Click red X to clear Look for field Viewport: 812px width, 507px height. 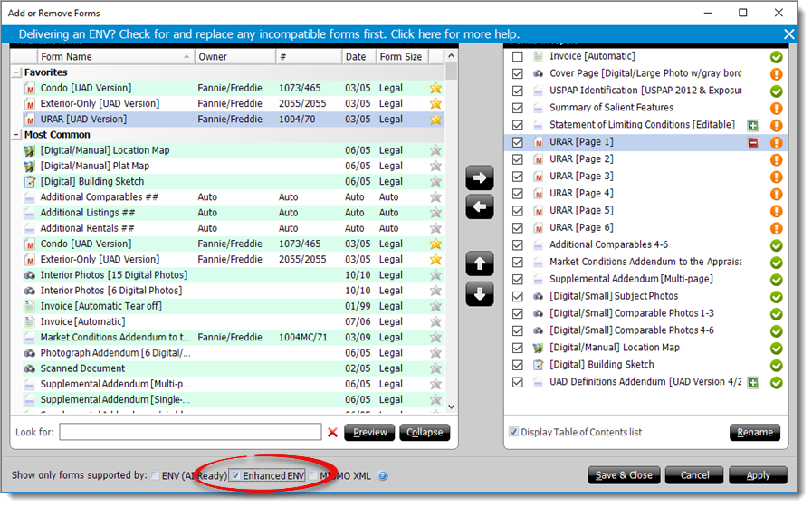pos(332,432)
